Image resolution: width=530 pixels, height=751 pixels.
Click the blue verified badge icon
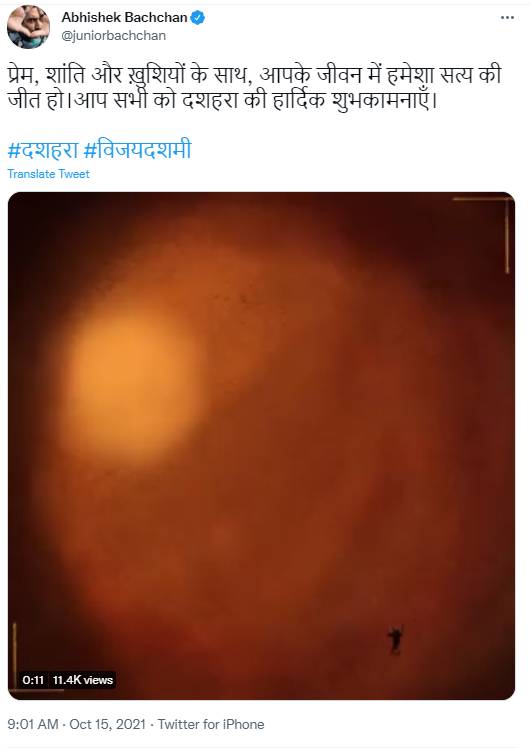click(198, 18)
